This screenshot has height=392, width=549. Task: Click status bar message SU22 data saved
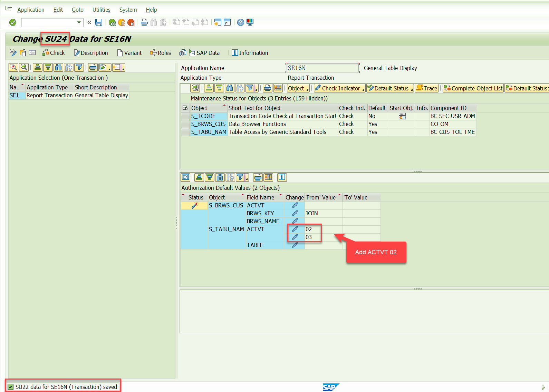point(66,387)
